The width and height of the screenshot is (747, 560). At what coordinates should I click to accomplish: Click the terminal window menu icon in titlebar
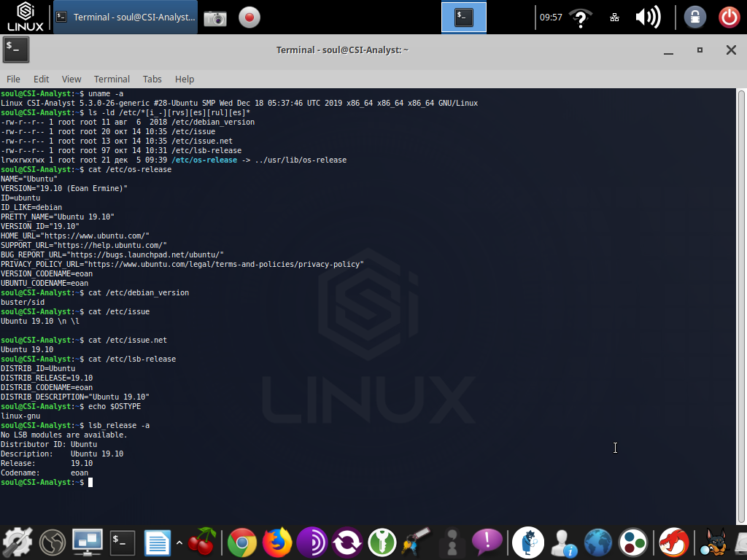[16, 50]
